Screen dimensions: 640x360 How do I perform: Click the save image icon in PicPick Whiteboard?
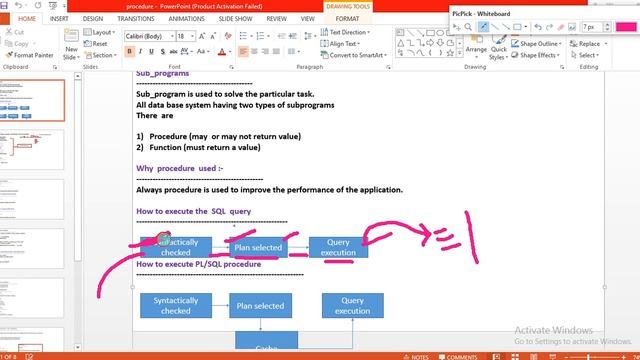point(572,27)
